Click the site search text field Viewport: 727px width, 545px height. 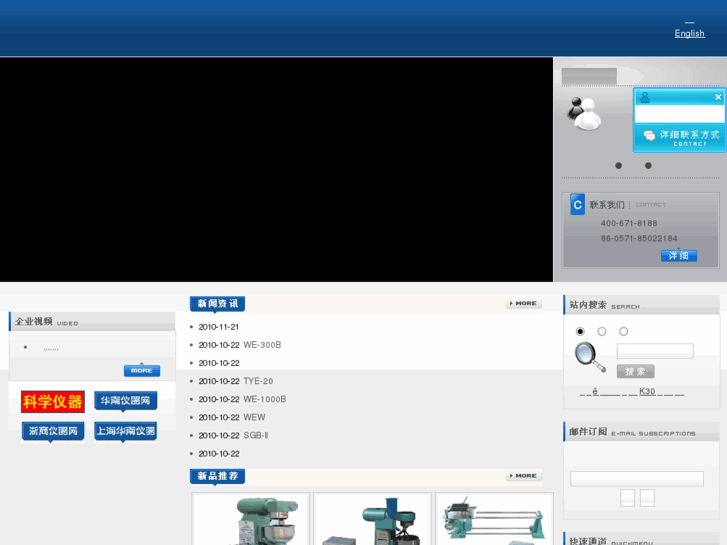pyautogui.click(x=655, y=351)
